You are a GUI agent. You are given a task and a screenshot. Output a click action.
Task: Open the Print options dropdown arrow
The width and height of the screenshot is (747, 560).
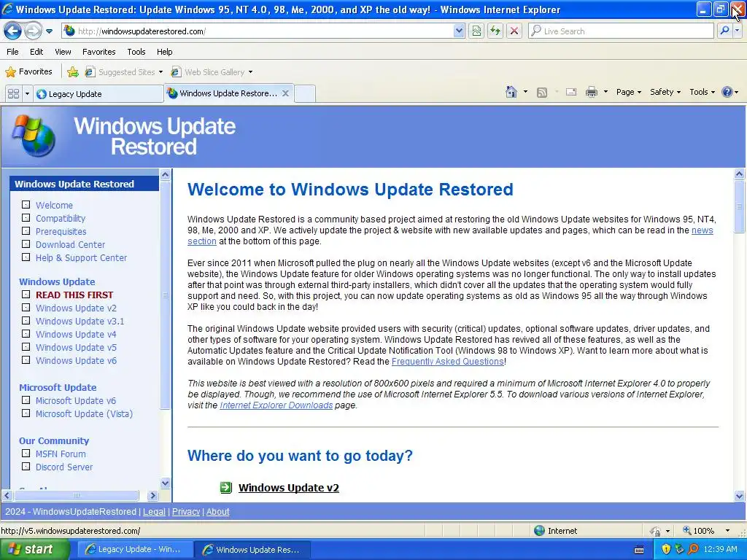pyautogui.click(x=605, y=93)
